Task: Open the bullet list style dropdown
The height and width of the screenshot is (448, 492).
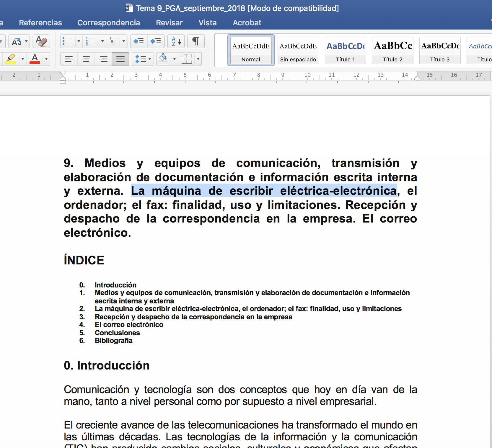Action: pos(79,41)
